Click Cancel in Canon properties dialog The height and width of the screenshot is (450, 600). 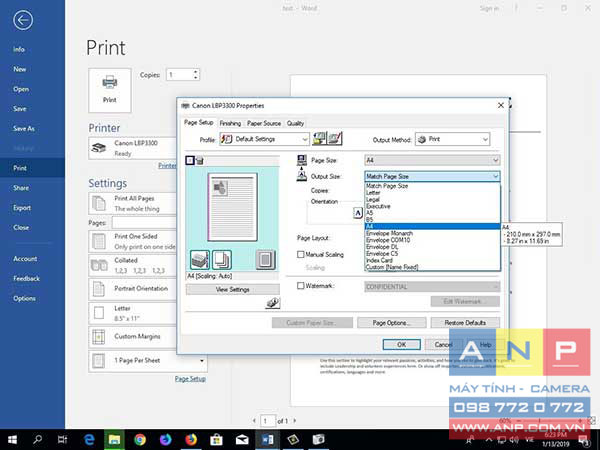click(x=443, y=345)
